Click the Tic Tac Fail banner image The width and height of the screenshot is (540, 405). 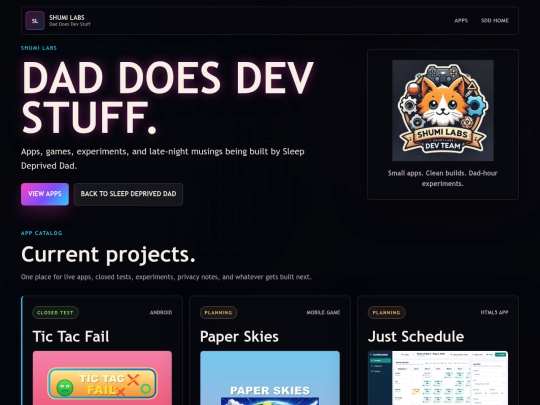(102, 378)
